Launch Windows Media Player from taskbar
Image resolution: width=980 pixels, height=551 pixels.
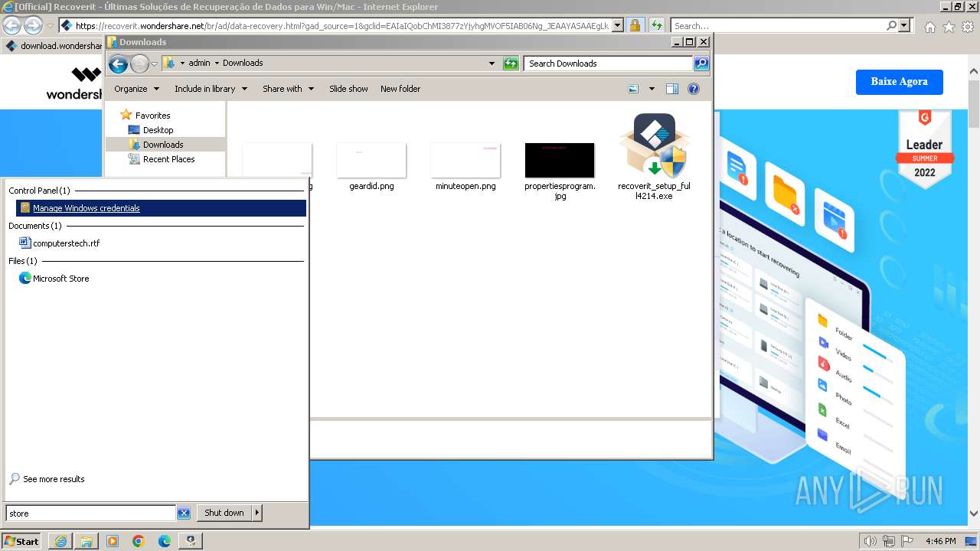coord(113,541)
